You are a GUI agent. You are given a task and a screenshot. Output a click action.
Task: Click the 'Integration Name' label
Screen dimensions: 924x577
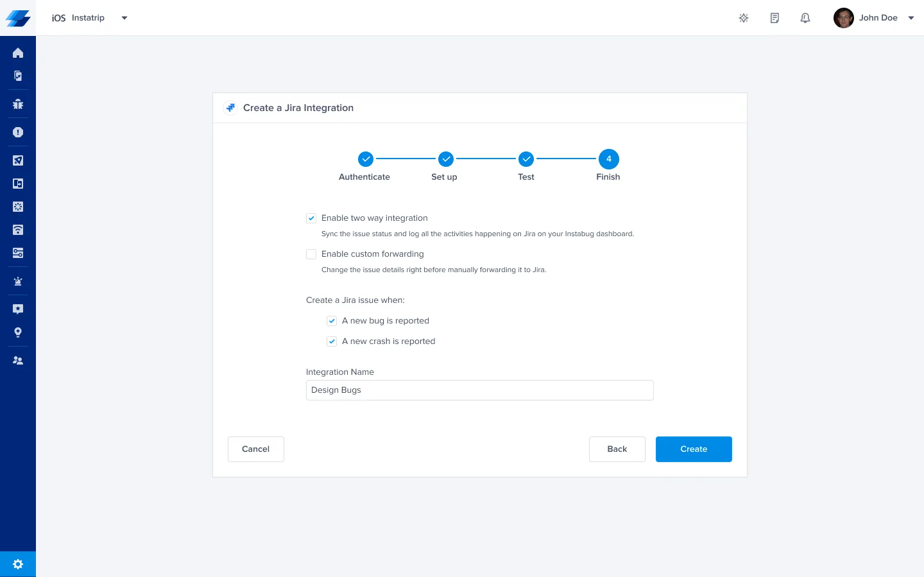pos(340,372)
